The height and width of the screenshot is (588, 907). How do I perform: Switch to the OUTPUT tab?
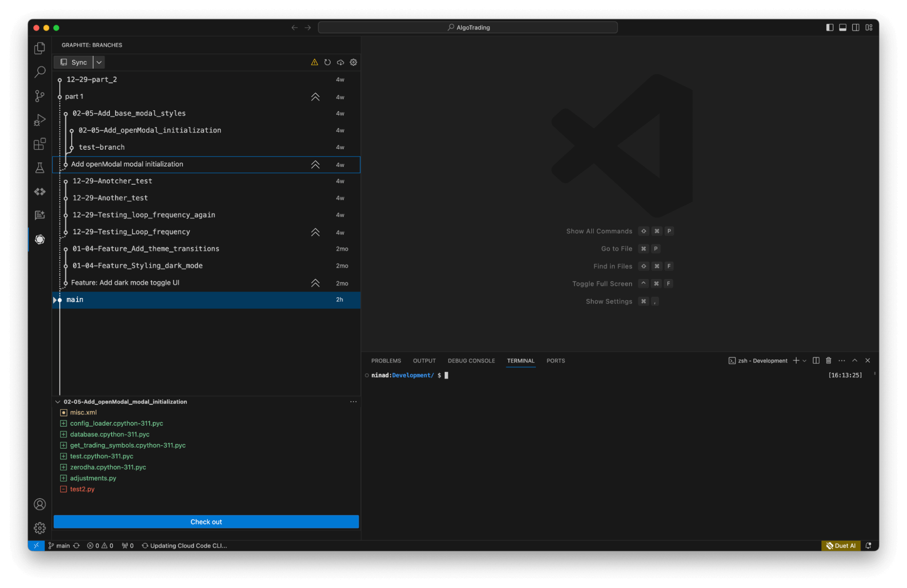point(424,360)
